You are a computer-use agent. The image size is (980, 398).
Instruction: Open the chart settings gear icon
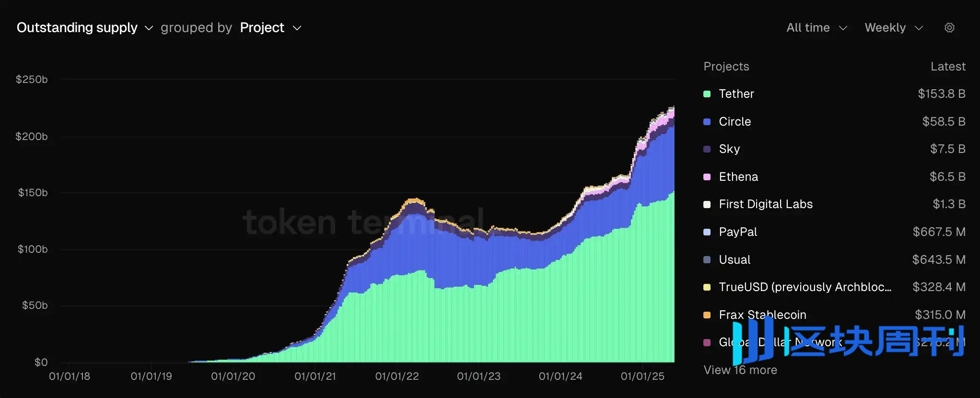(949, 28)
